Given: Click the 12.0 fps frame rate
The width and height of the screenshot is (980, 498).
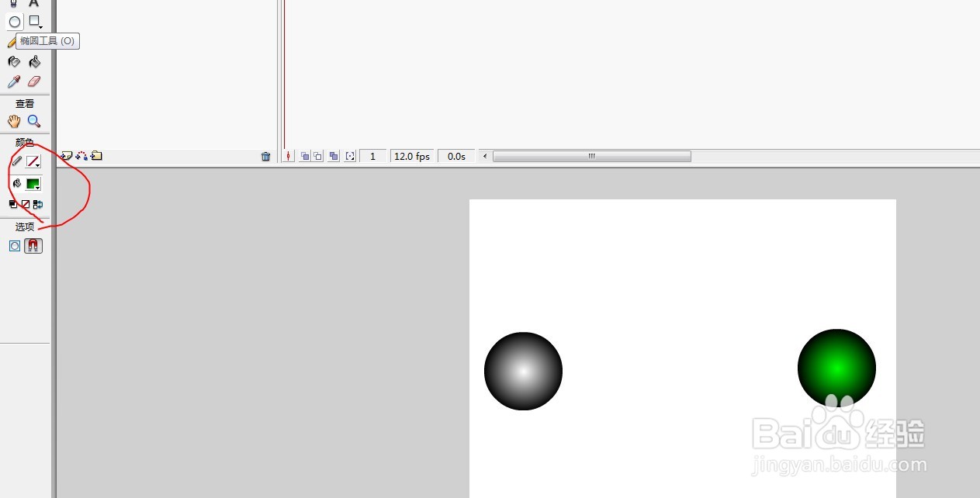Looking at the screenshot, I should 412,156.
